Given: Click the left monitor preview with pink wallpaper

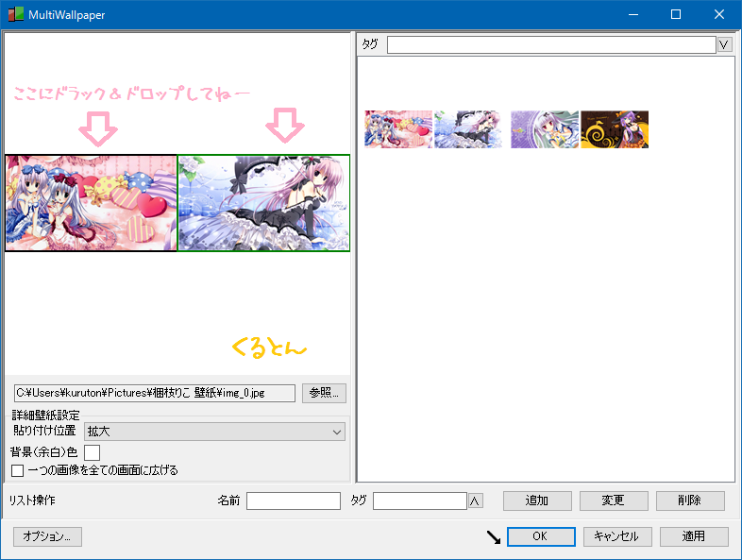Looking at the screenshot, I should tap(91, 203).
